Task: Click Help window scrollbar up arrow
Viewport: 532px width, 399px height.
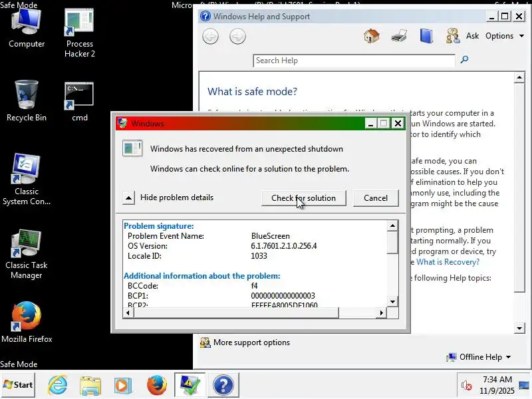Action: [519, 77]
